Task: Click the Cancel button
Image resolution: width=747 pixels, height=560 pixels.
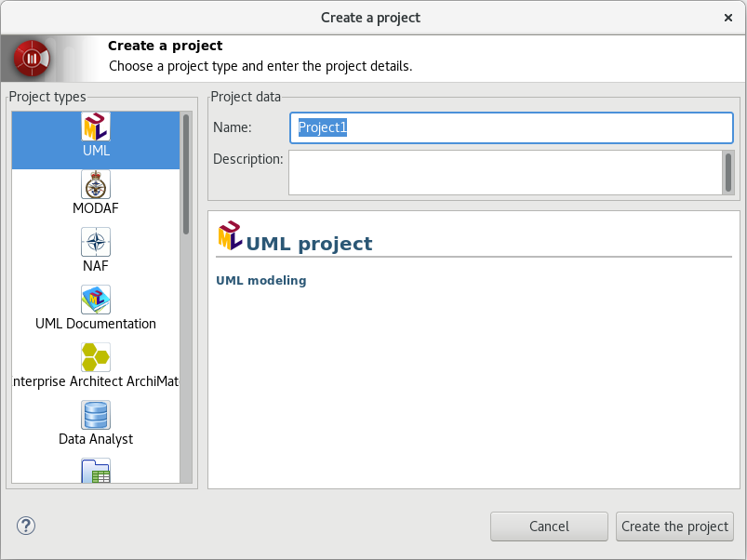Action: tap(549, 526)
